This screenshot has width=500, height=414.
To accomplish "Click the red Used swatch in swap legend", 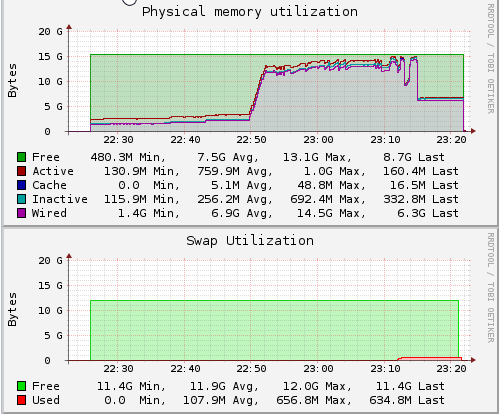I will pos(21,400).
